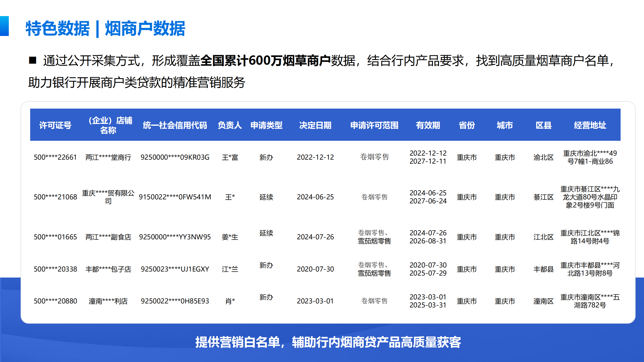644x362 pixels.
Task: Click district cell 潼南区
Action: coord(543,301)
